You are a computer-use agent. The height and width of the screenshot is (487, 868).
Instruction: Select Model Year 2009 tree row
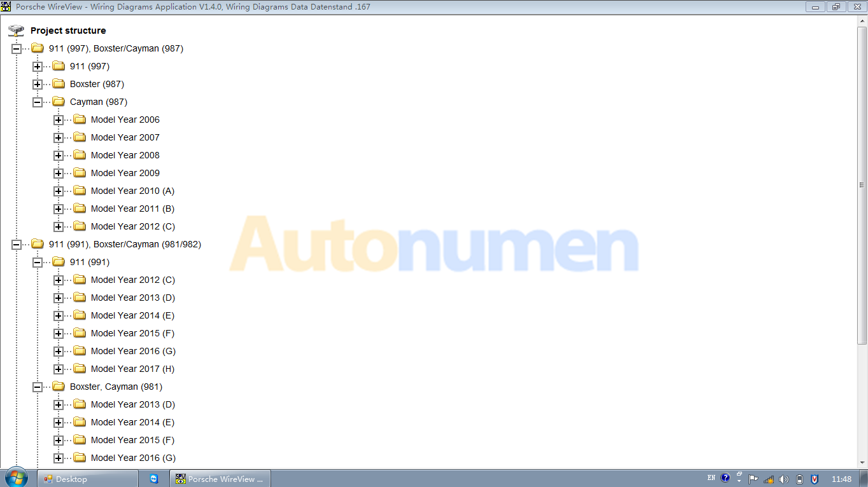(125, 173)
